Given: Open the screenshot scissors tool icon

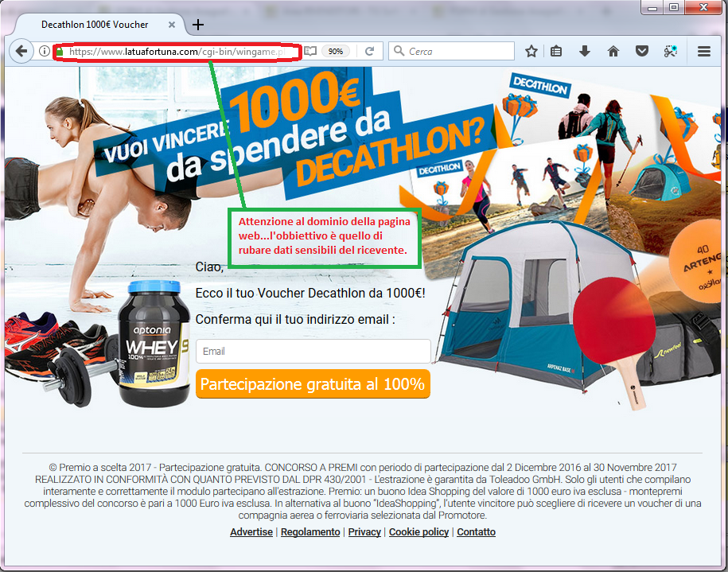Looking at the screenshot, I should 671,51.
